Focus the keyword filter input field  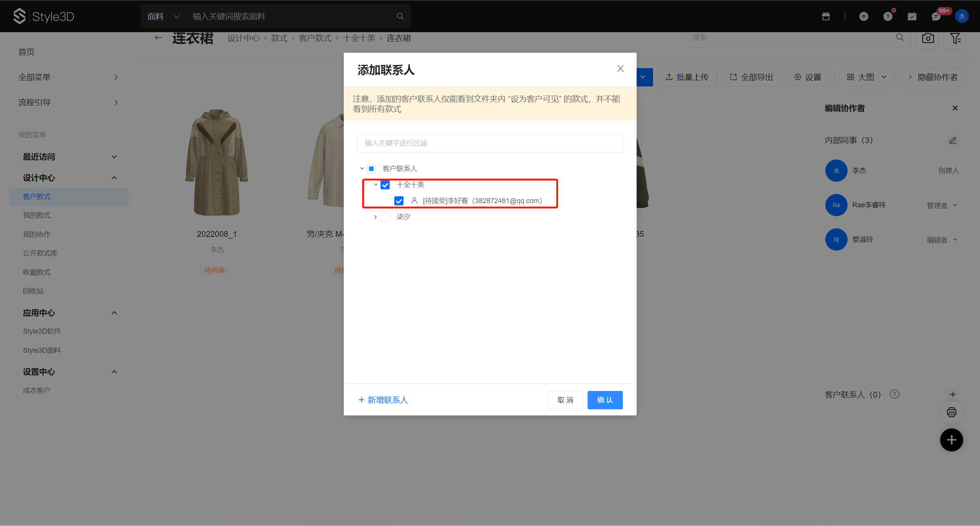(x=490, y=143)
